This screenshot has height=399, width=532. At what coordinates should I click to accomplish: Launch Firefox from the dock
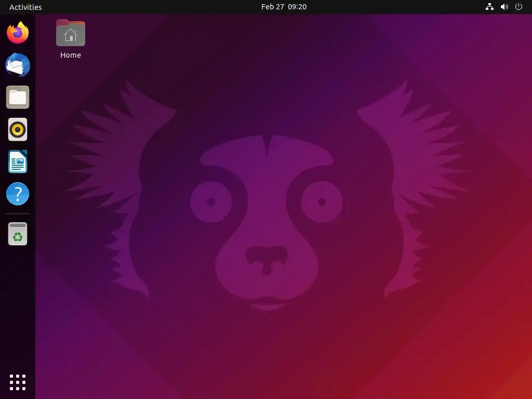tap(18, 33)
